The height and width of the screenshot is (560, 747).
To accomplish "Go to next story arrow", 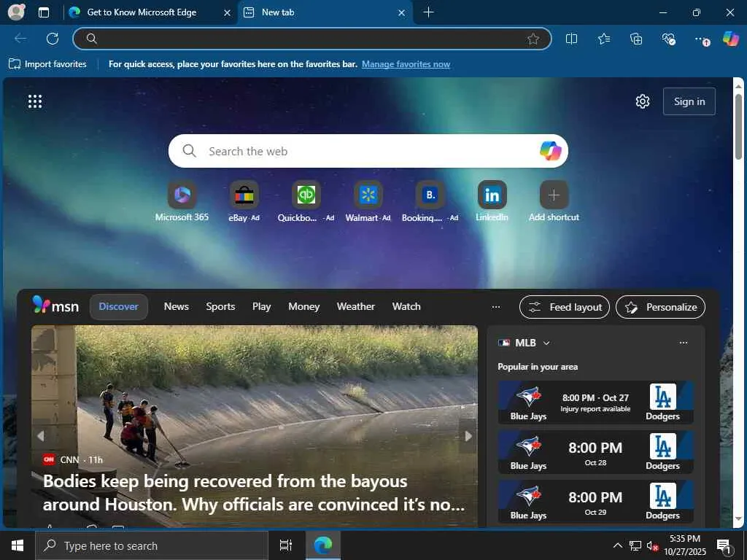I will click(x=468, y=436).
